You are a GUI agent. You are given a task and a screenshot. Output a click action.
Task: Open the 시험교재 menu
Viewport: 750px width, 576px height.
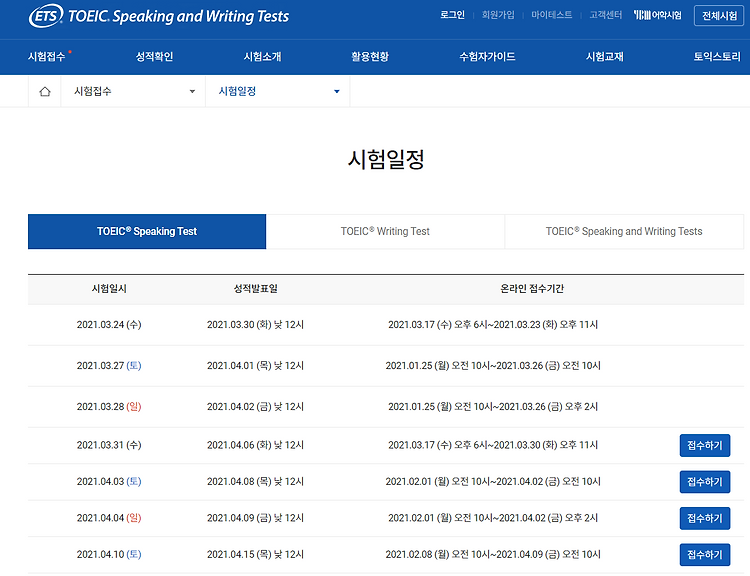(605, 56)
